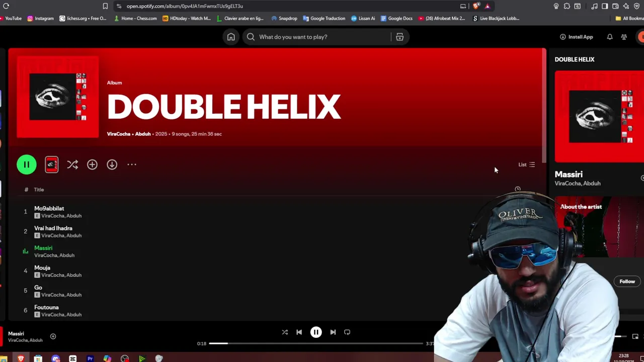Click the browser address bar URL
The width and height of the screenshot is (644, 362).
tap(185, 6)
